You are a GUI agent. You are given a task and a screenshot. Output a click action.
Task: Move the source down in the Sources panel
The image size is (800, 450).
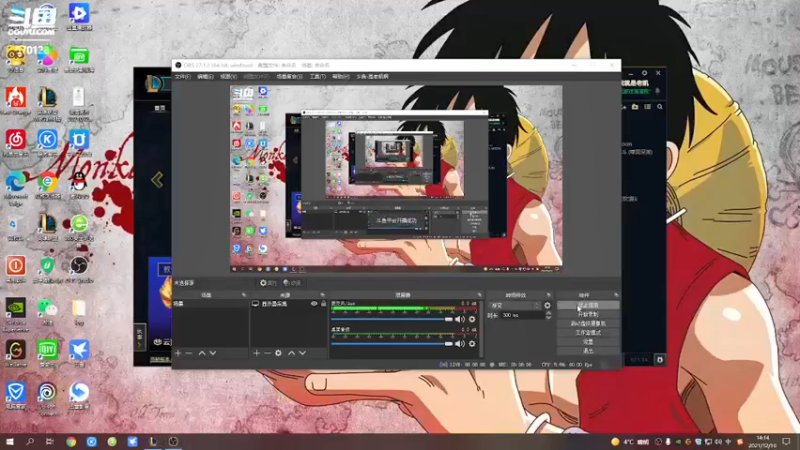click(x=303, y=353)
